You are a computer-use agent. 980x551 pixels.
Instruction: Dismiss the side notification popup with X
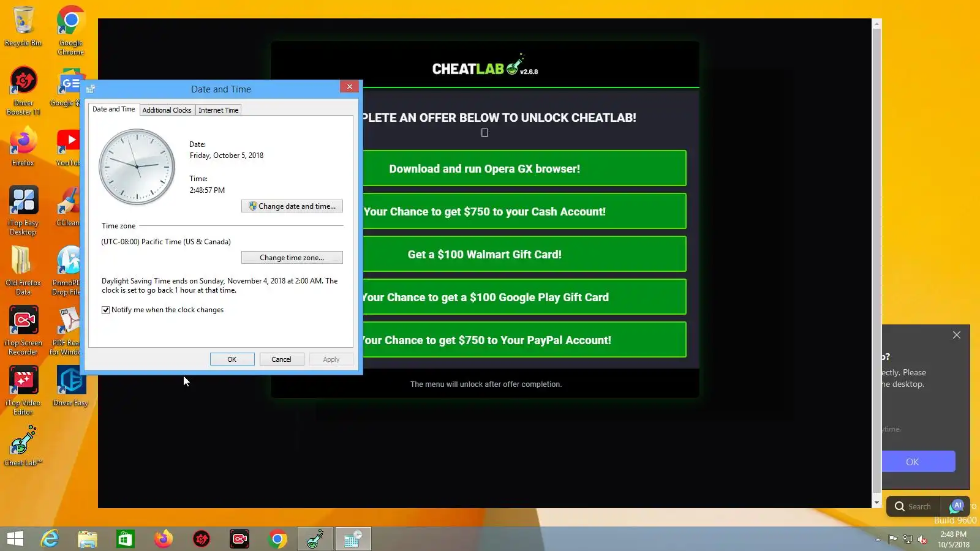click(957, 335)
